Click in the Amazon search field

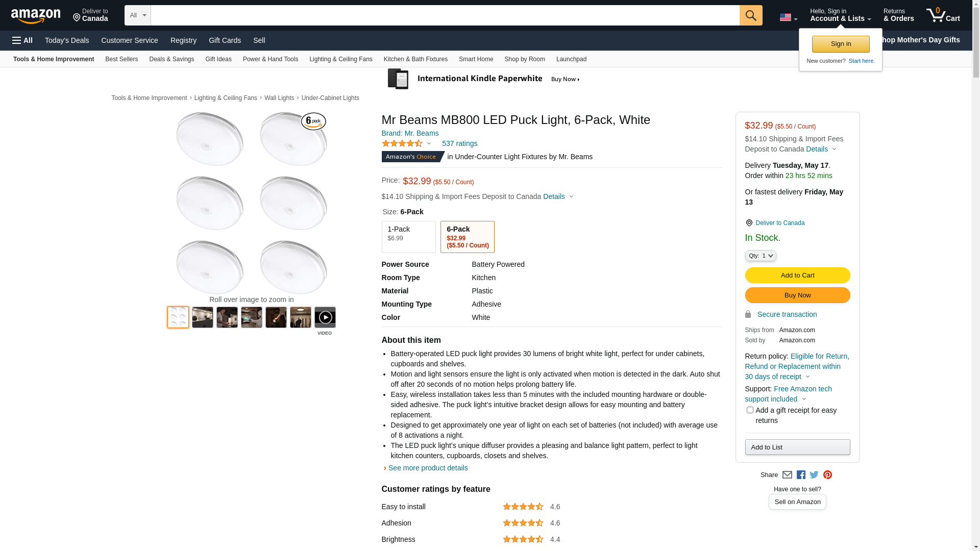(x=445, y=15)
